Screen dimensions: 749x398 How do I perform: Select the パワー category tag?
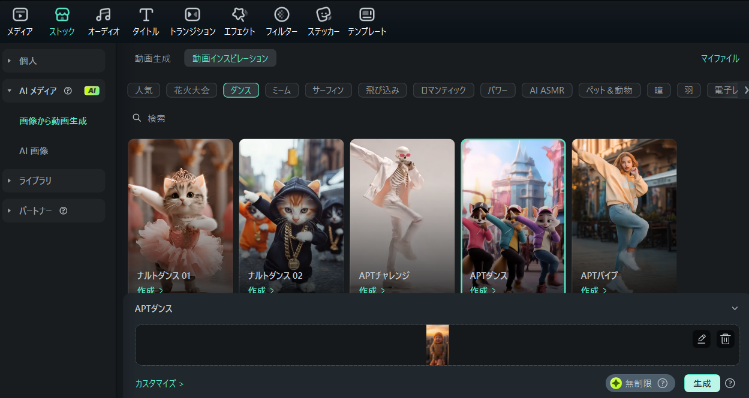[x=498, y=90]
